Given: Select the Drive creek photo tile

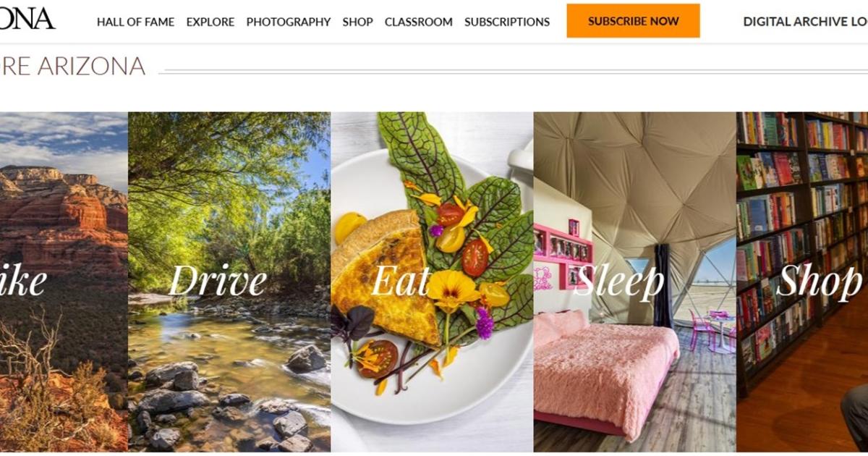Looking at the screenshot, I should coord(229,282).
